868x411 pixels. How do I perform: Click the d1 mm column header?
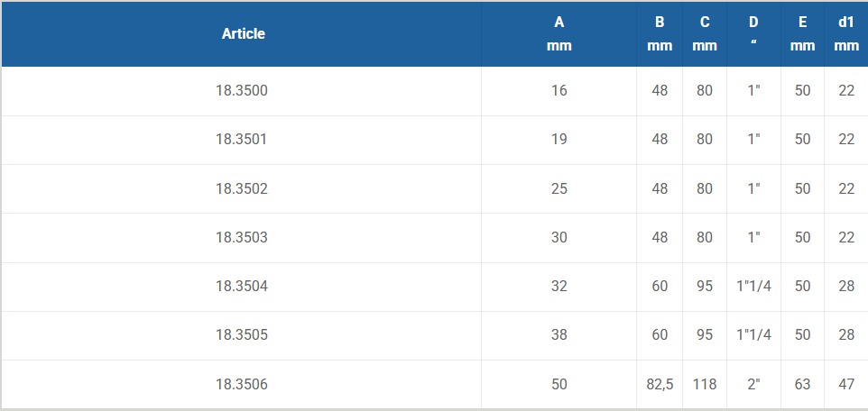[x=845, y=34]
